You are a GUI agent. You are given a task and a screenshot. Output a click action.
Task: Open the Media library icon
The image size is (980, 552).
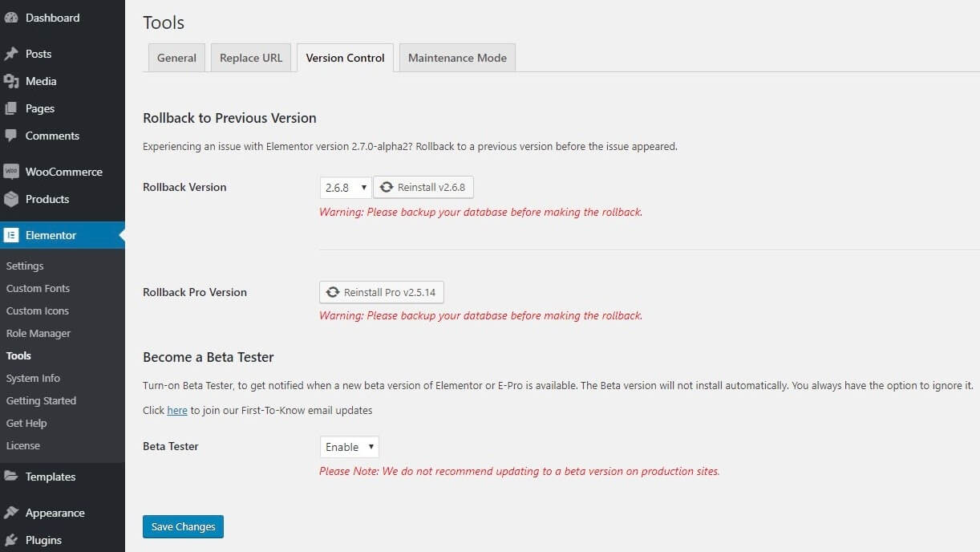point(13,80)
